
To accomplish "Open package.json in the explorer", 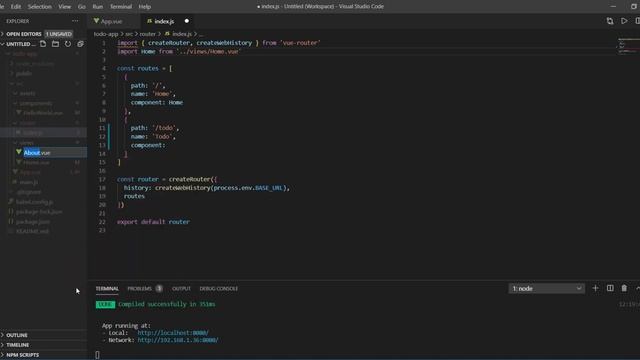I will (33, 222).
